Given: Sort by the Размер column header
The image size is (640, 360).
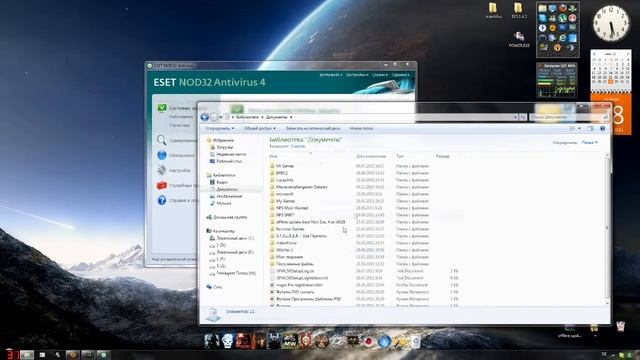Looking at the screenshot, I should [442, 156].
